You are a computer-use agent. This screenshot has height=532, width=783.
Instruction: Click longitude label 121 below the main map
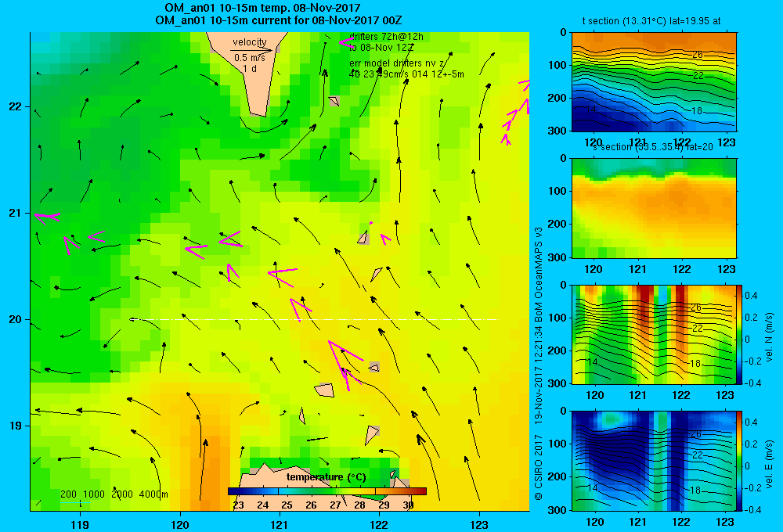(x=280, y=524)
